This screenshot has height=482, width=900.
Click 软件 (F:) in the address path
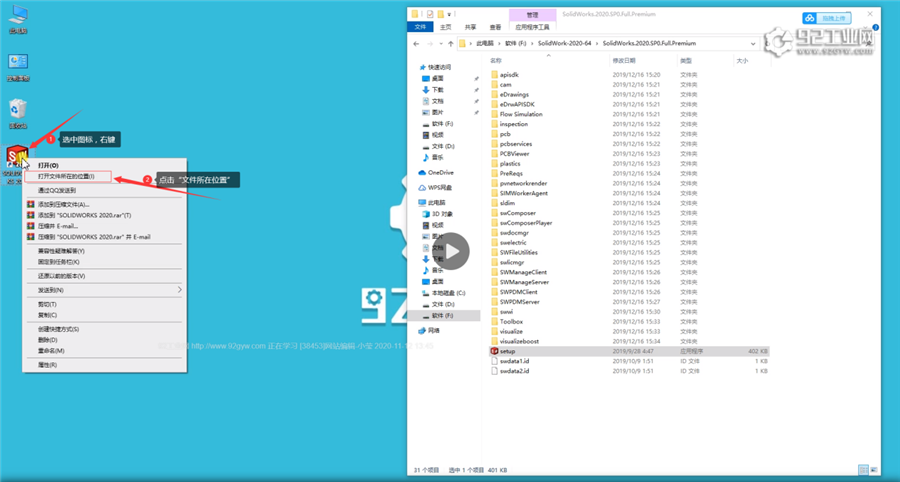tap(515, 44)
